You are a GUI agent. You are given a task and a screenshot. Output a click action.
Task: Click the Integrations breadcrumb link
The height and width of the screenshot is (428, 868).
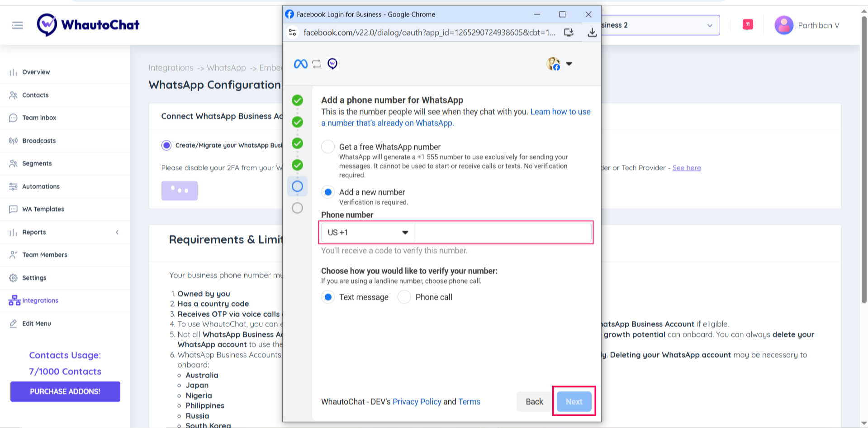coord(171,68)
